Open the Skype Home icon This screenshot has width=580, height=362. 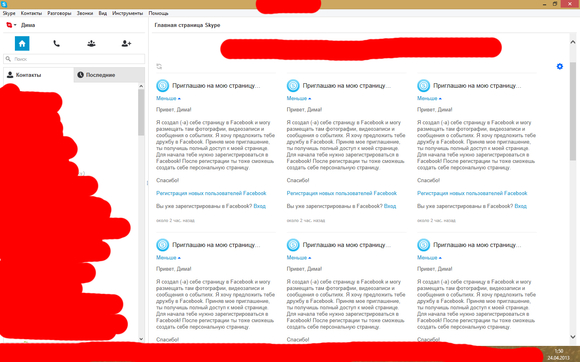click(22, 44)
